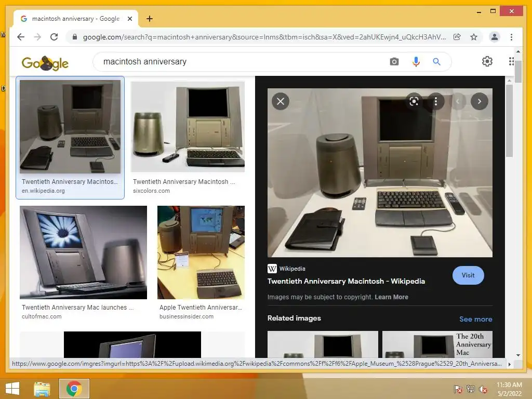
Task: Click the Visit button
Action: coord(468,275)
